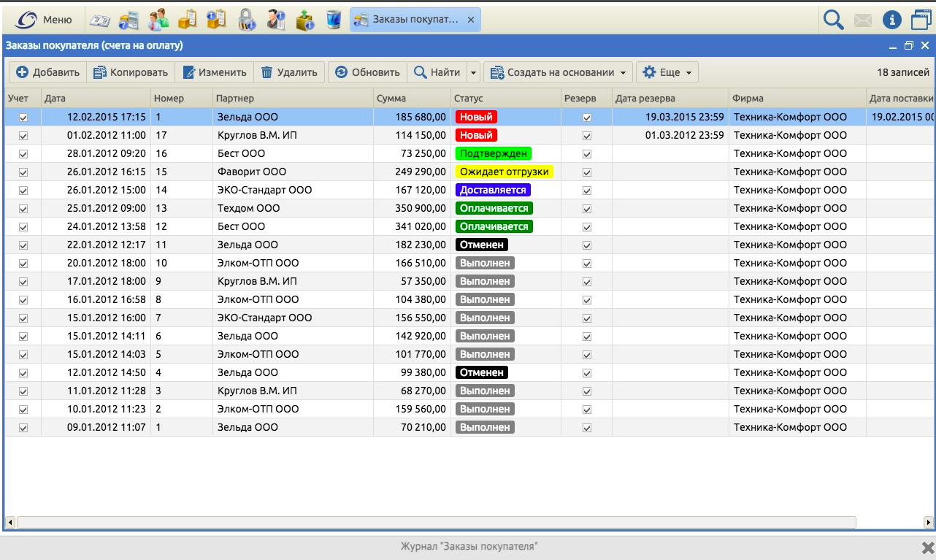Open the padlock icon in top toolbar
The height and width of the screenshot is (560, 936).
point(246,20)
